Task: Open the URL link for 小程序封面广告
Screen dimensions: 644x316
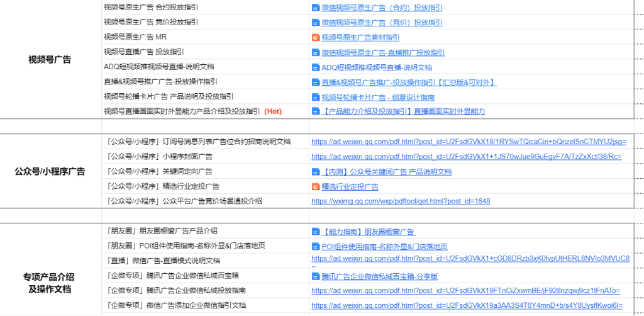Action: pyautogui.click(x=467, y=157)
